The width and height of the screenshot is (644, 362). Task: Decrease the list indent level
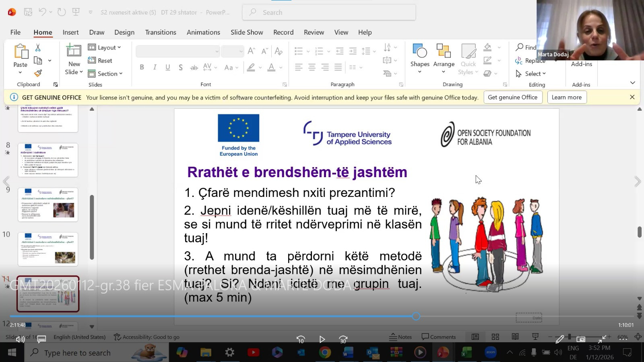340,51
